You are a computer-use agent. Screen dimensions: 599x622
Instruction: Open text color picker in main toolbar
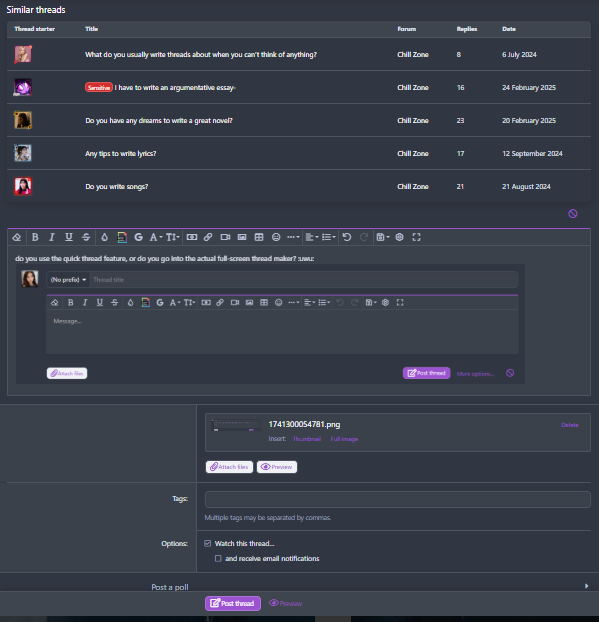point(104,237)
